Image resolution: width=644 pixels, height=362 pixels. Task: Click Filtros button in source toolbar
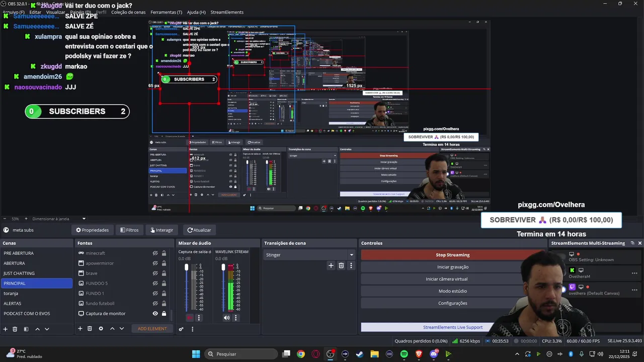[129, 230]
